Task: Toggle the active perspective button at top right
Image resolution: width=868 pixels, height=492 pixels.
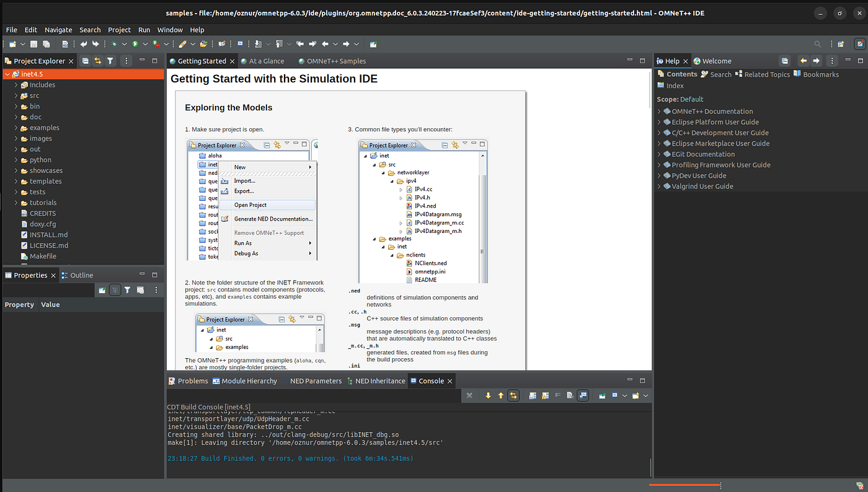Action: click(x=859, y=44)
